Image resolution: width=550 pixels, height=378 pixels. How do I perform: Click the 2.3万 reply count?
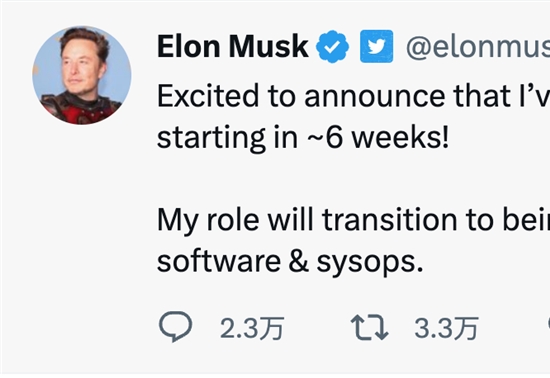pos(252,328)
